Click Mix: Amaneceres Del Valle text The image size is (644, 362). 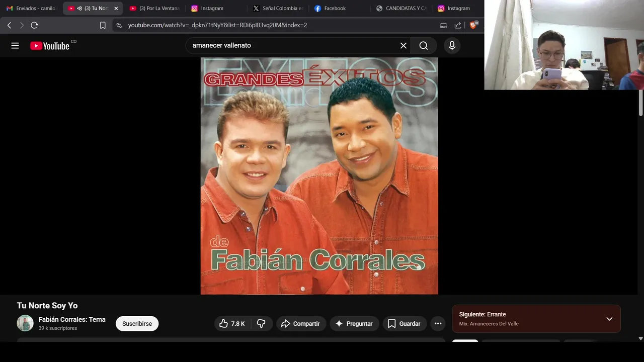coord(489,324)
